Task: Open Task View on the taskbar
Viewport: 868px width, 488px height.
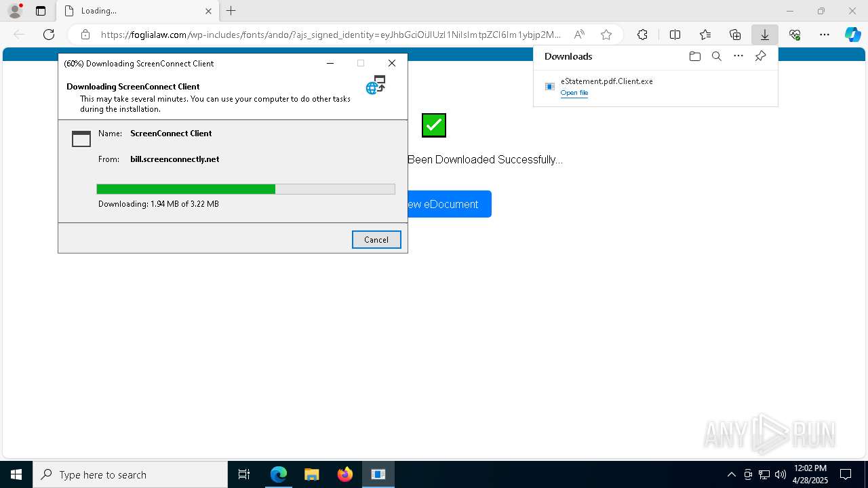Action: click(x=244, y=474)
